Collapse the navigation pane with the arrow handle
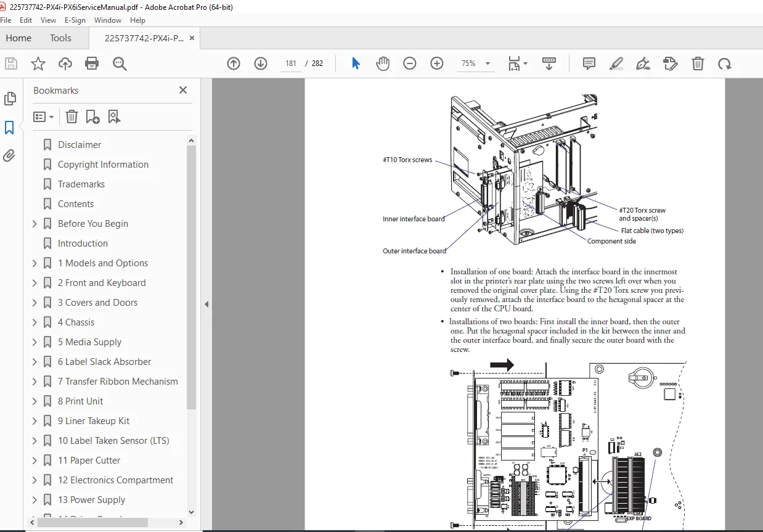Viewport: 763px width, 532px height. point(206,304)
